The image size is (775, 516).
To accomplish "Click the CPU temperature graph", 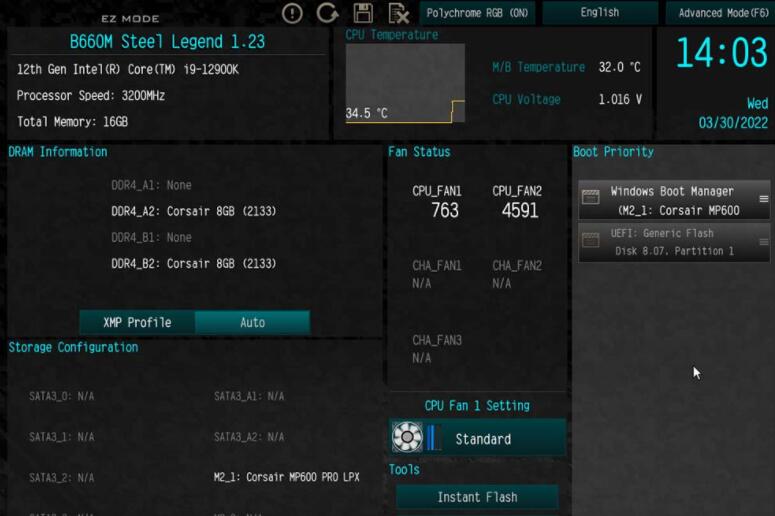I will click(405, 83).
